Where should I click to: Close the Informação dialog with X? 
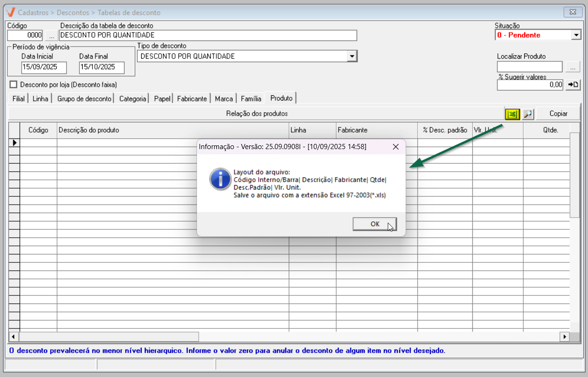click(x=396, y=147)
